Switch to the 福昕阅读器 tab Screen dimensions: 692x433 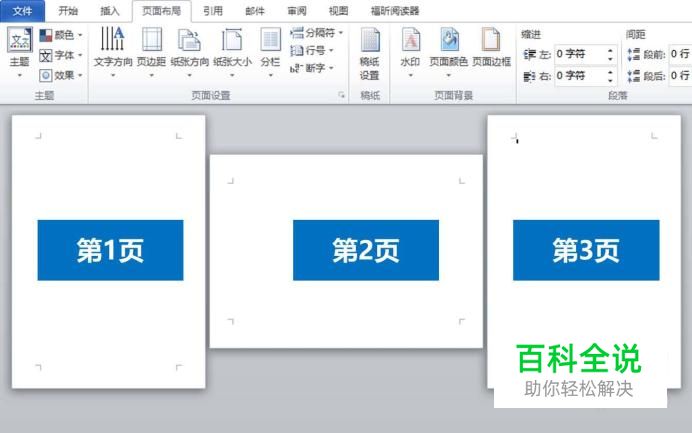tap(395, 11)
